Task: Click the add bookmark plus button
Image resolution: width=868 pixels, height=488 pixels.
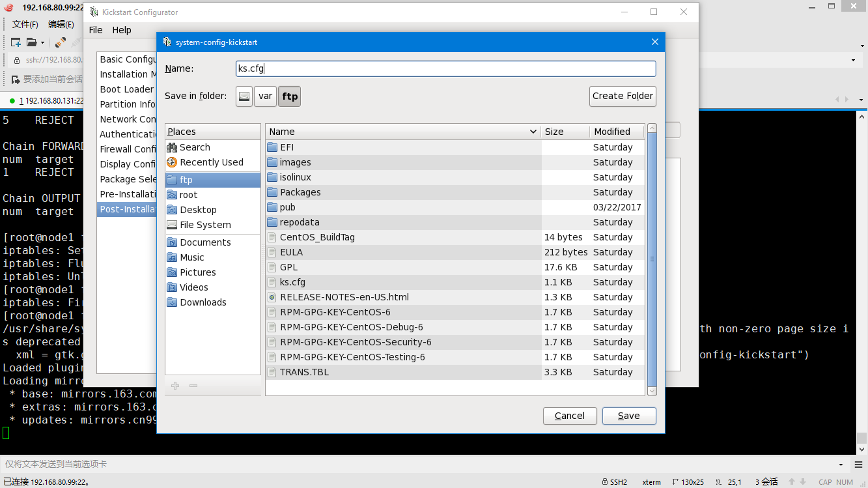Action: tap(175, 386)
